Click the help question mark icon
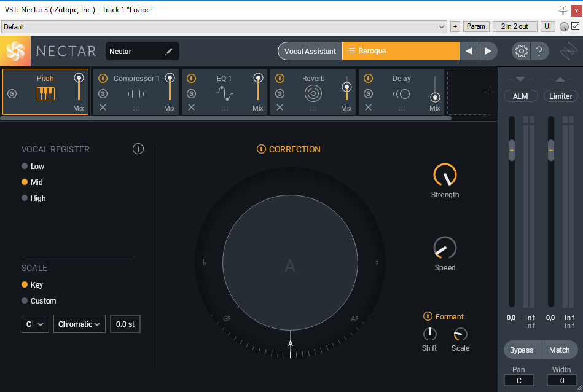This screenshot has height=392, width=583. coord(539,51)
